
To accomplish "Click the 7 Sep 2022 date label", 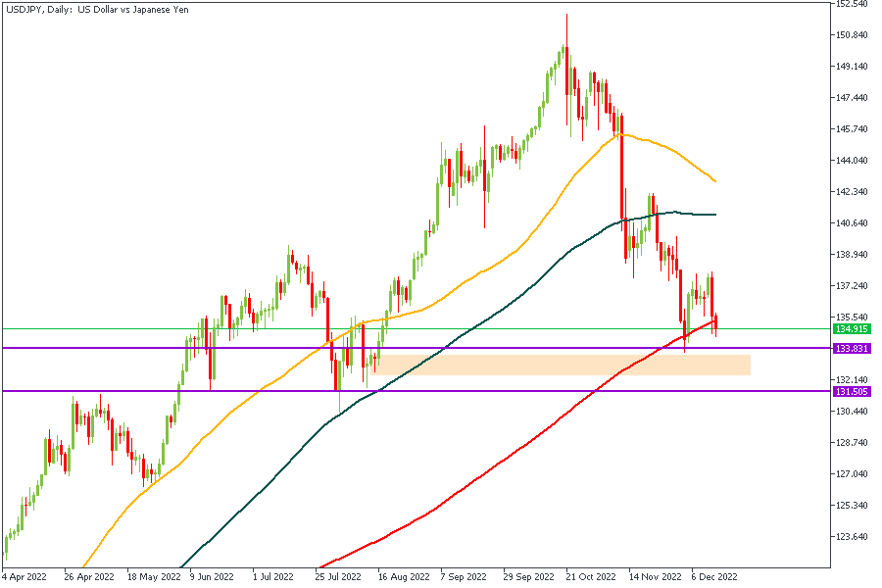I will (x=465, y=578).
